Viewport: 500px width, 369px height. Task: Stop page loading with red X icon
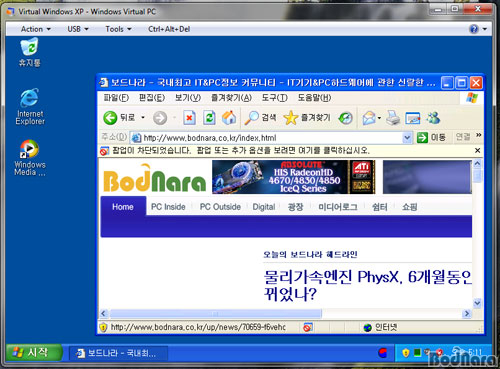189,118
